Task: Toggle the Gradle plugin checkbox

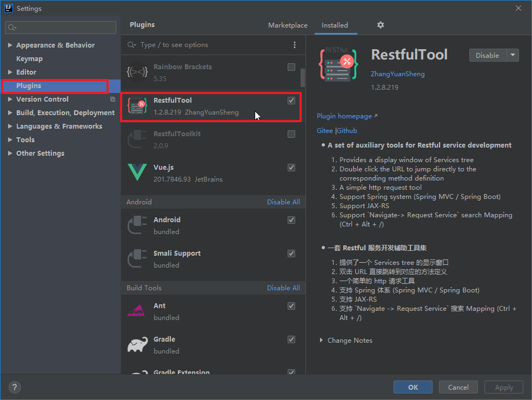Action: coord(291,339)
